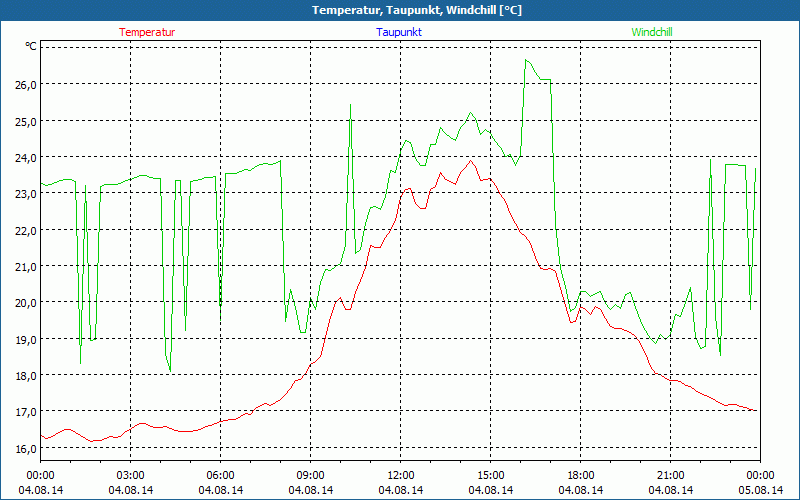Click the 25,0 y-axis value
This screenshot has width=800, height=500.
coord(25,121)
